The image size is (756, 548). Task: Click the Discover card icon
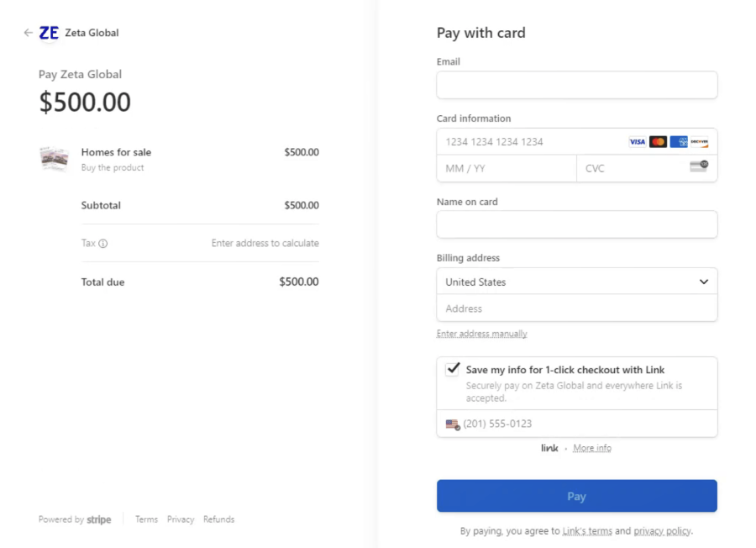pos(700,141)
